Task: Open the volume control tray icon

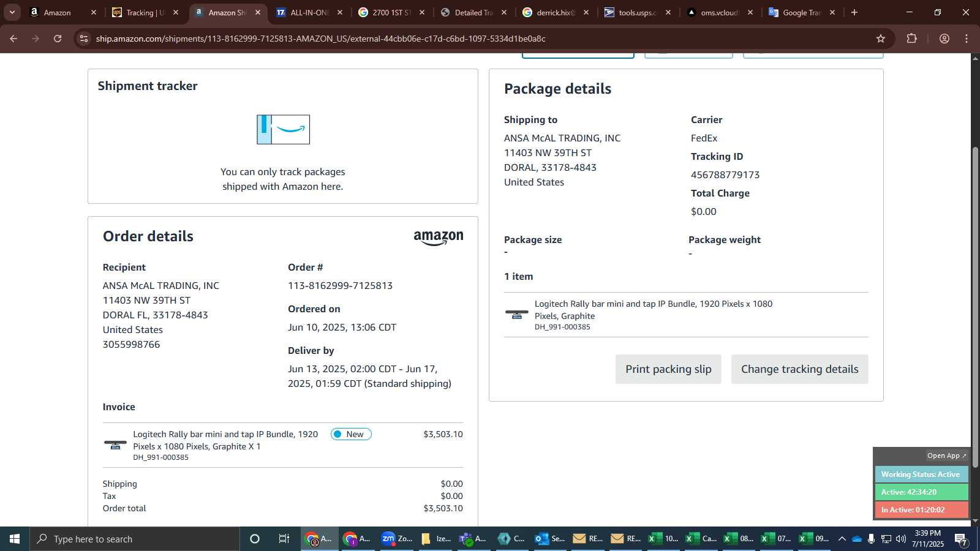Action: click(x=900, y=539)
